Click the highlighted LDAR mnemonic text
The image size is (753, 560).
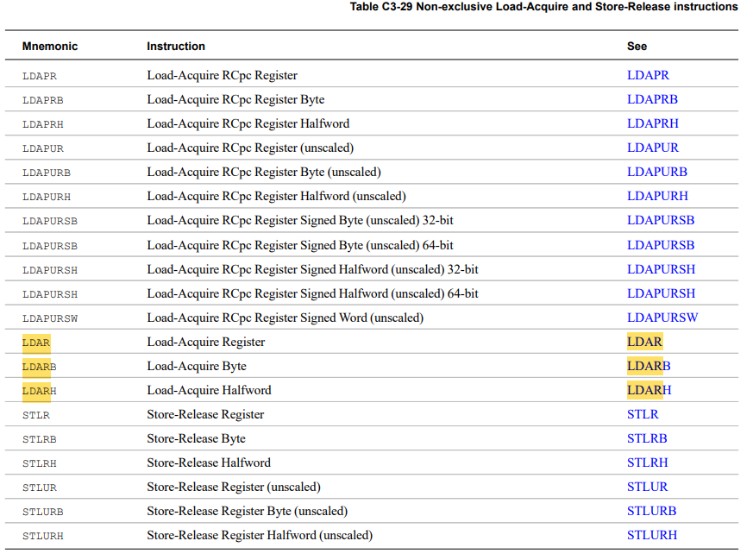(x=36, y=343)
